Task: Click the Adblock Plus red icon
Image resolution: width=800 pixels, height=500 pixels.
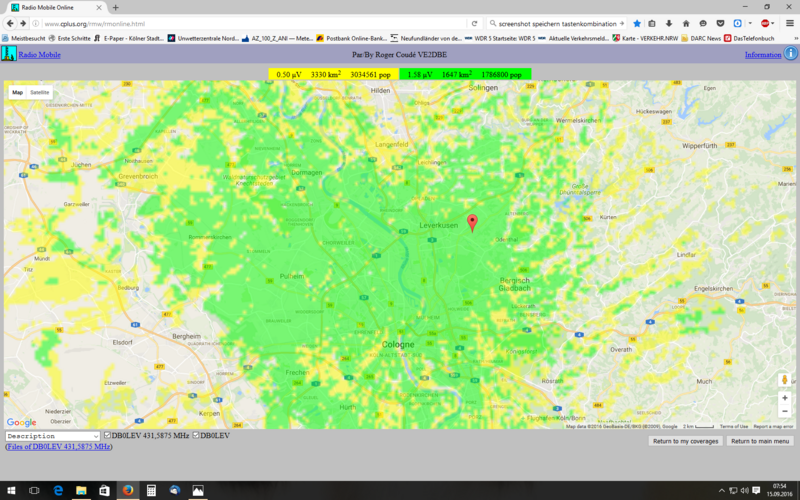Action: click(765, 23)
